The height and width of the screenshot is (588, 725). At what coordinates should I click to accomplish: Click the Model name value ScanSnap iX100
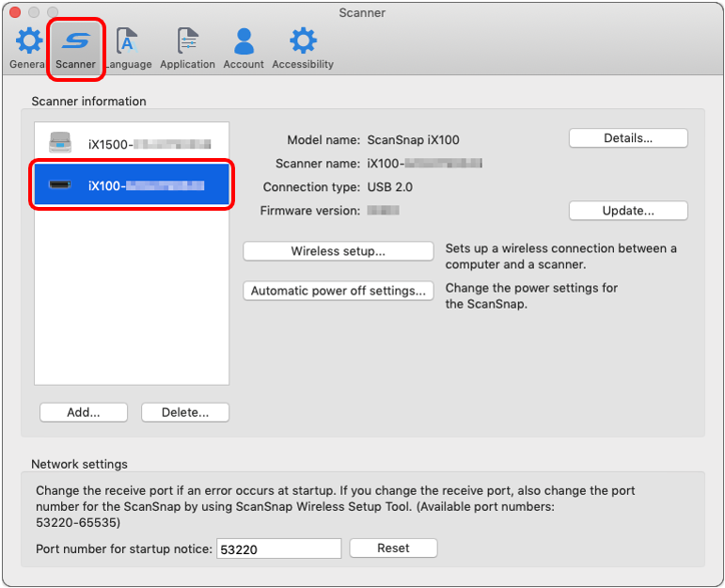click(x=413, y=140)
